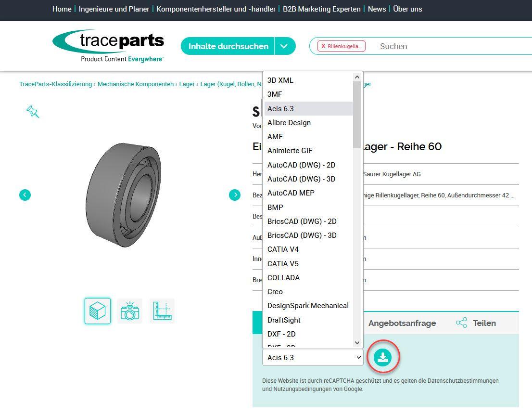Viewport: 532px width, 416px height.
Task: Choose CATIA V5 from the format list
Action: click(x=283, y=263)
